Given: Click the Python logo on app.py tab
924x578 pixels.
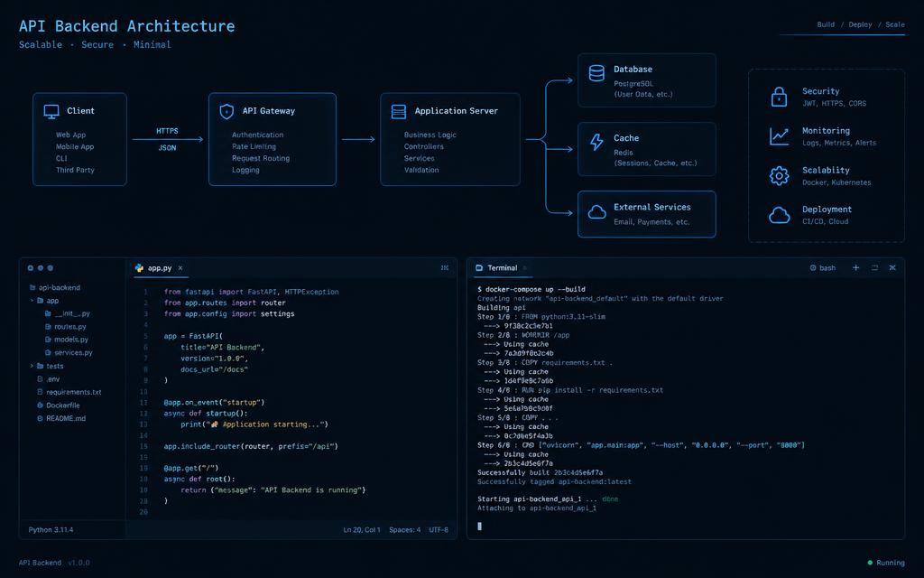Looking at the screenshot, I should click(x=139, y=267).
